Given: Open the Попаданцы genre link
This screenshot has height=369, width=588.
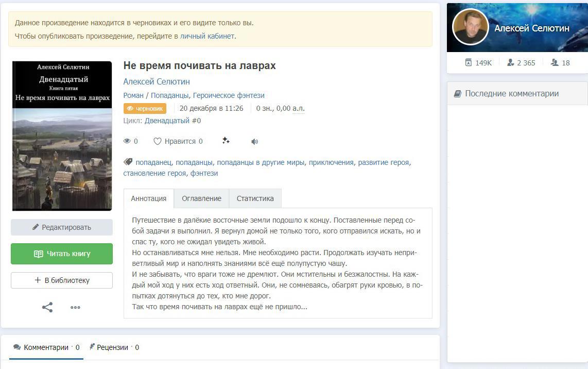Looking at the screenshot, I should (169, 95).
